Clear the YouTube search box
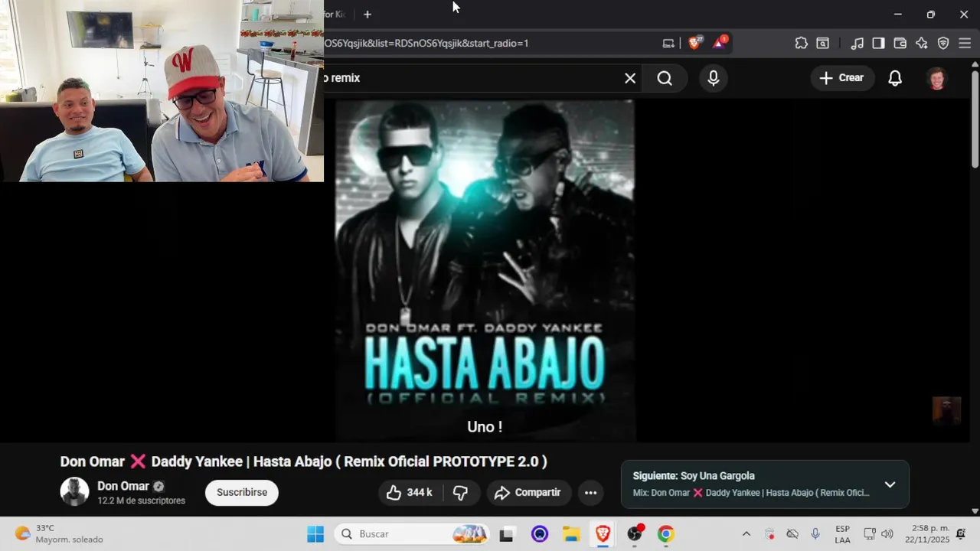The image size is (980, 551). 629,78
